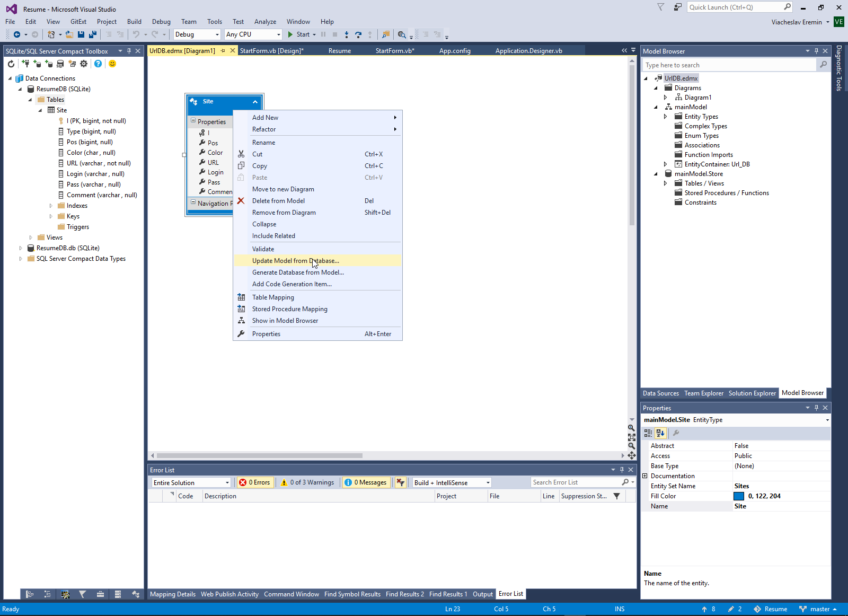The height and width of the screenshot is (616, 848).
Task: Click the Find in Files toolbar icon
Action: pyautogui.click(x=402, y=34)
